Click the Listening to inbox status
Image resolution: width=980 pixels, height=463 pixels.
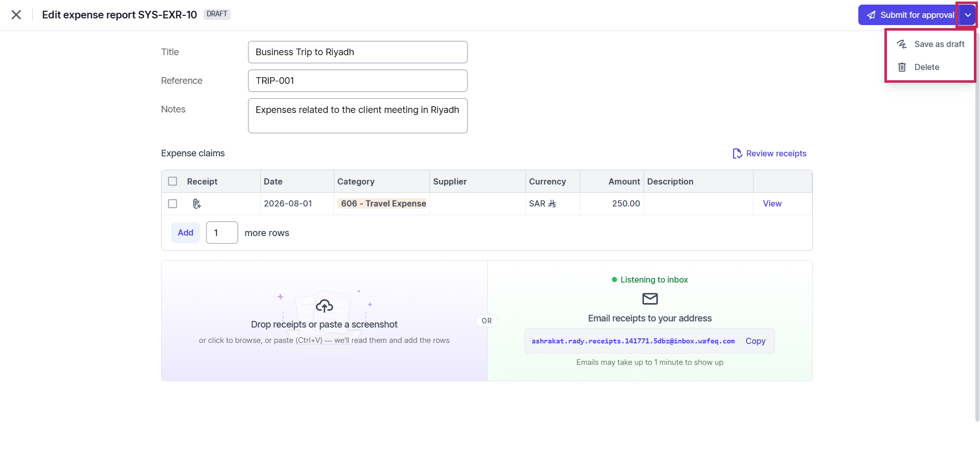pos(650,280)
